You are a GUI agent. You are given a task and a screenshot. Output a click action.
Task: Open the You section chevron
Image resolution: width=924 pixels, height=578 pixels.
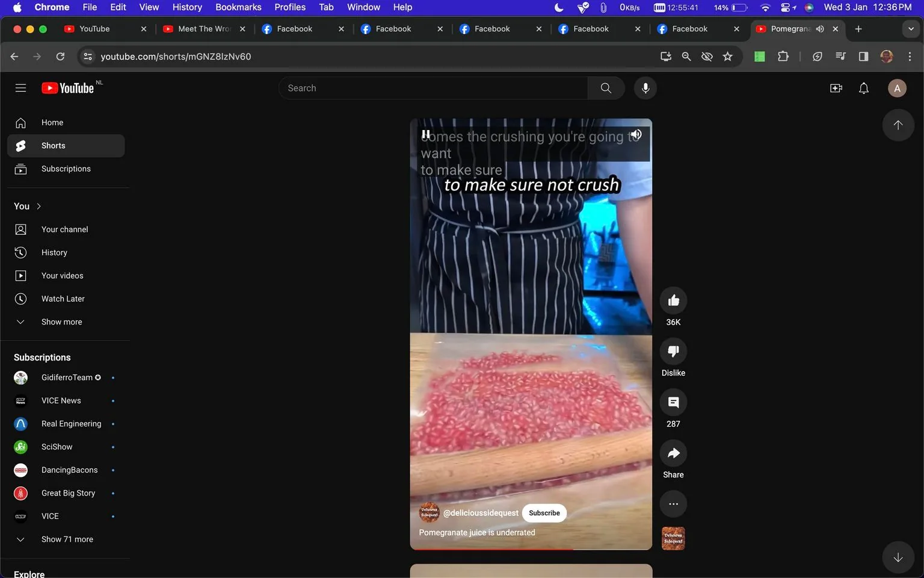pyautogui.click(x=38, y=206)
